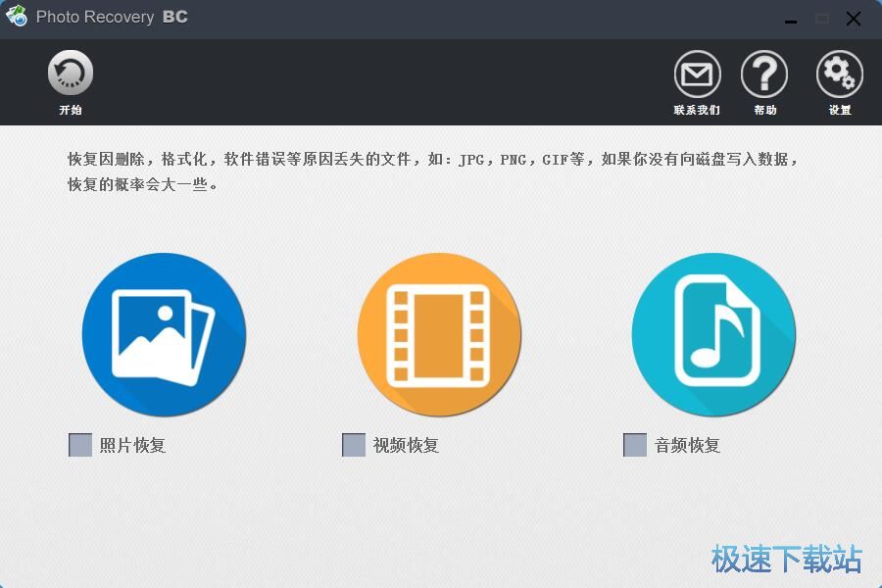The width and height of the screenshot is (882, 588).
Task: Click the Photo Recovery app logo icon
Action: (17, 16)
